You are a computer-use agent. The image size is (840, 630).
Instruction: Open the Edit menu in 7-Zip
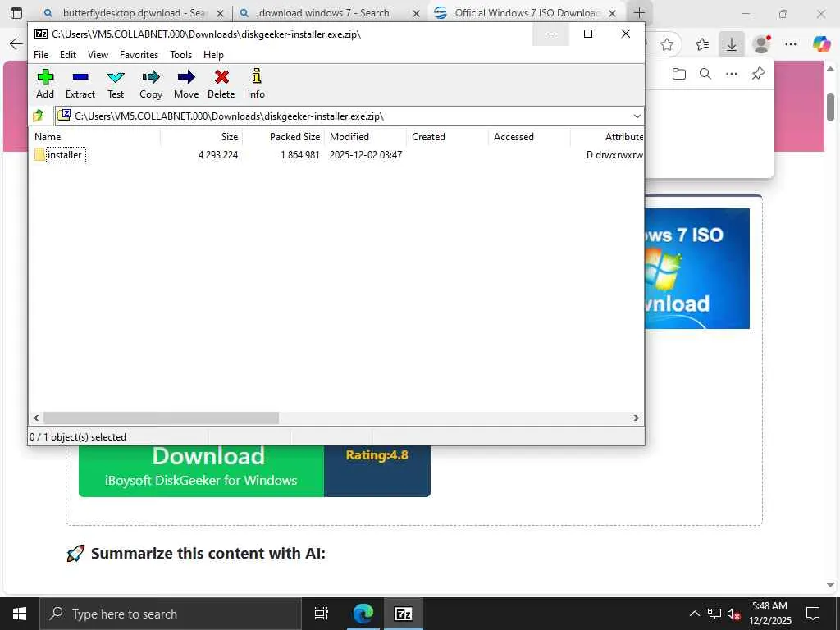click(68, 55)
